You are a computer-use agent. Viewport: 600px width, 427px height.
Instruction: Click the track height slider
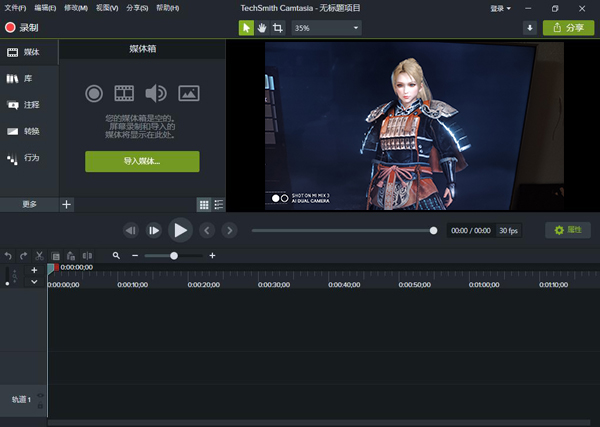7,276
